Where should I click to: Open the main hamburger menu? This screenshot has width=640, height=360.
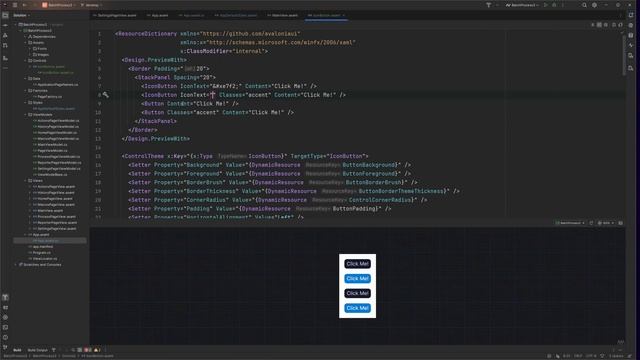click(15, 5)
